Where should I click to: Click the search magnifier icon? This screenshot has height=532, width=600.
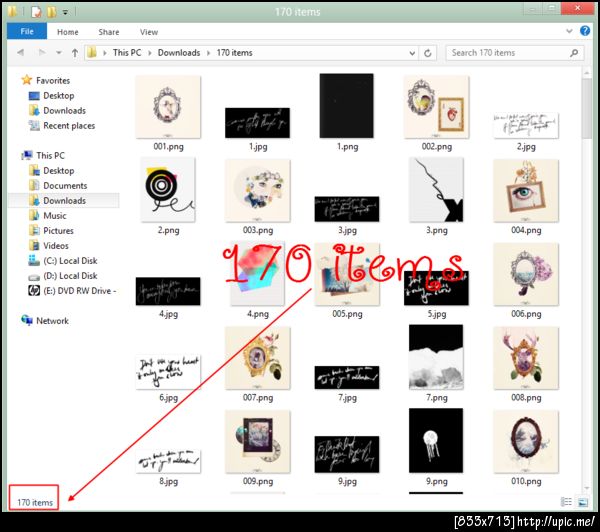[x=574, y=53]
